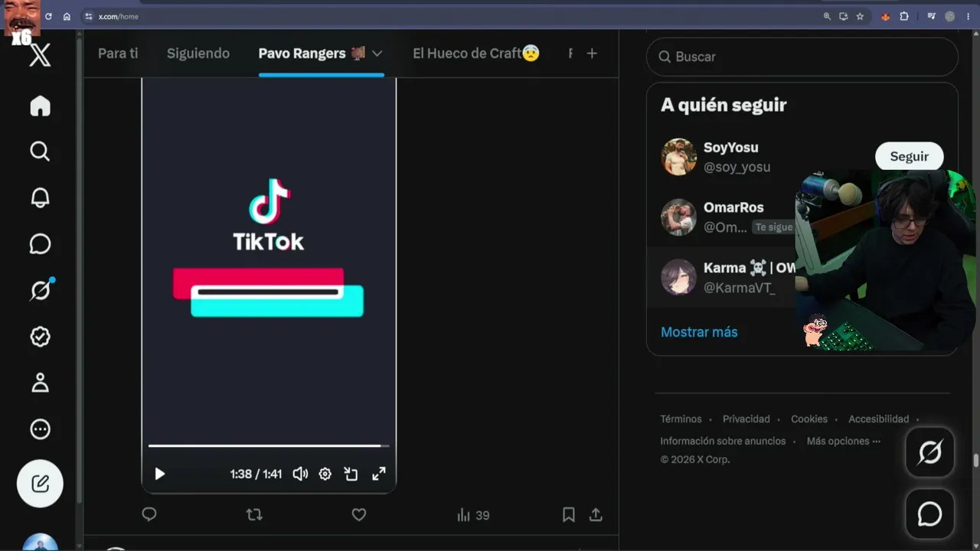Switch to the Para ti tab
Screen dimensions: 980x551
click(118, 54)
